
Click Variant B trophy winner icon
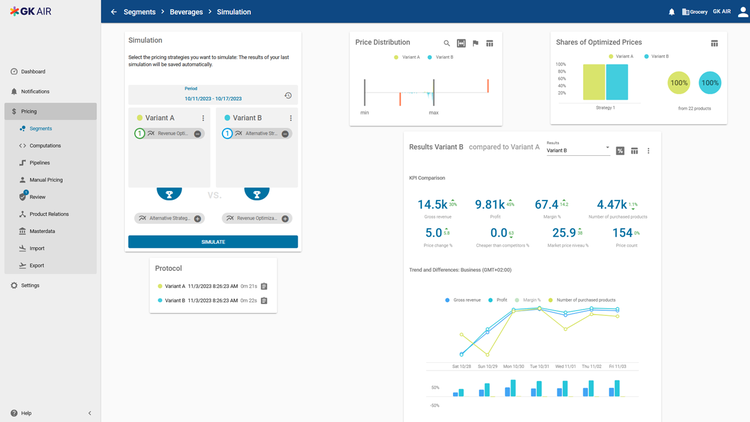click(257, 194)
